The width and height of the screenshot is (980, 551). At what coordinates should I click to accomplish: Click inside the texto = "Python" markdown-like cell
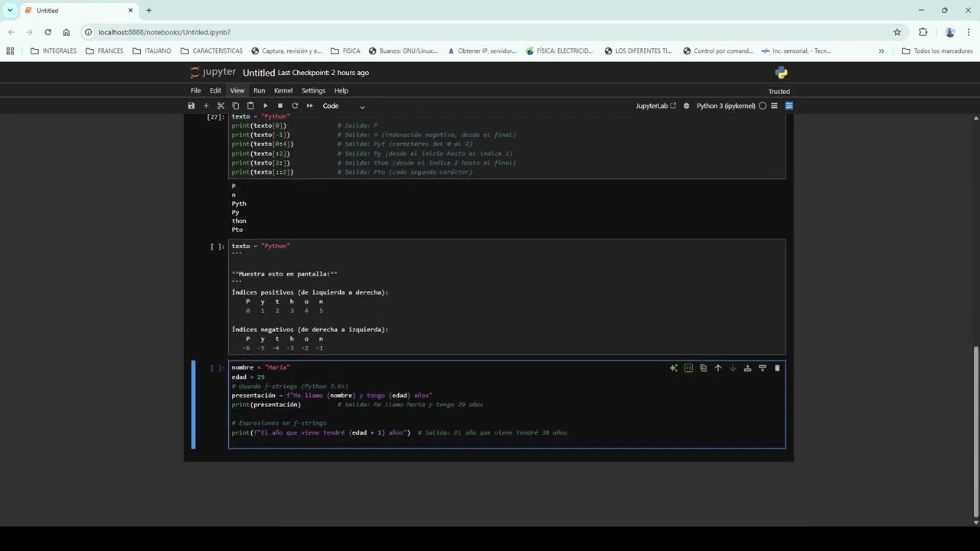click(x=507, y=297)
